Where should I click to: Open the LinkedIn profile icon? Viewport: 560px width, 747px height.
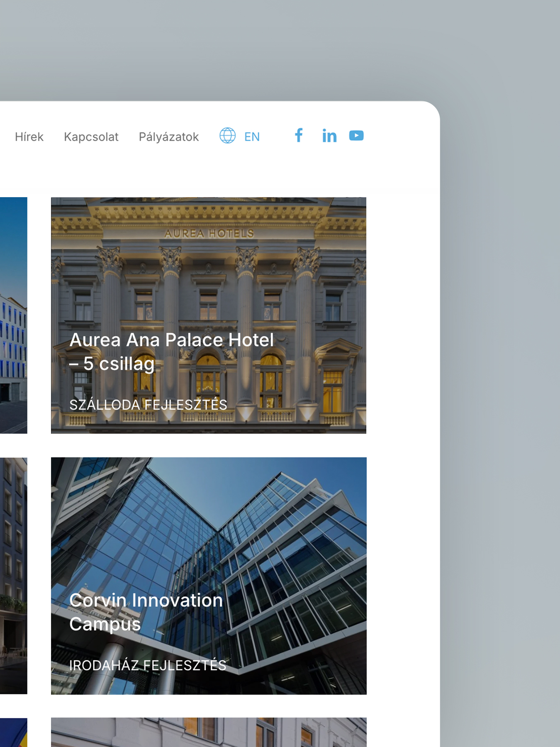[x=329, y=136]
